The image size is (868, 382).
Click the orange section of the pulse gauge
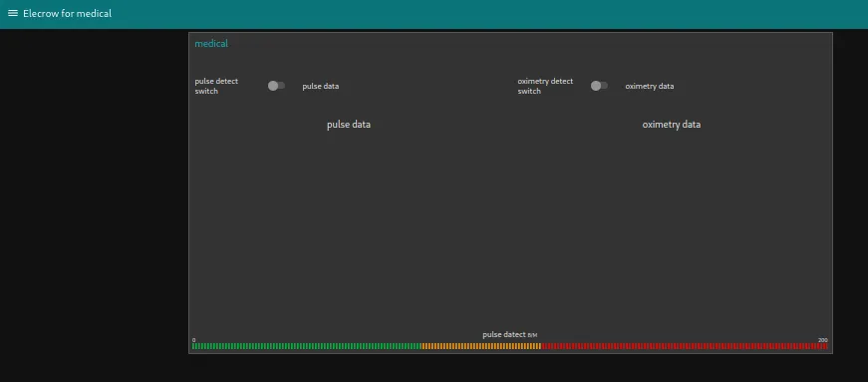pos(481,346)
